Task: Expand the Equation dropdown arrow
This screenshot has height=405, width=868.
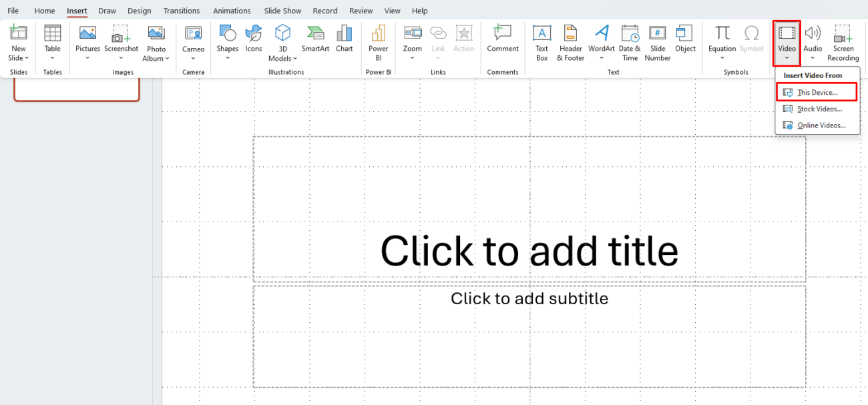Action: pyautogui.click(x=722, y=58)
